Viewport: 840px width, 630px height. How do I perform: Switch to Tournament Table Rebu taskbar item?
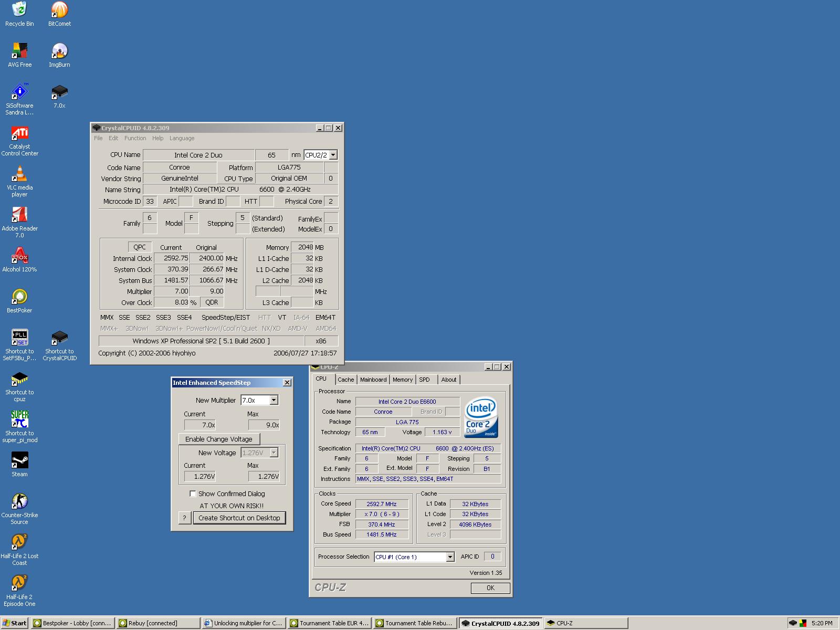[415, 623]
